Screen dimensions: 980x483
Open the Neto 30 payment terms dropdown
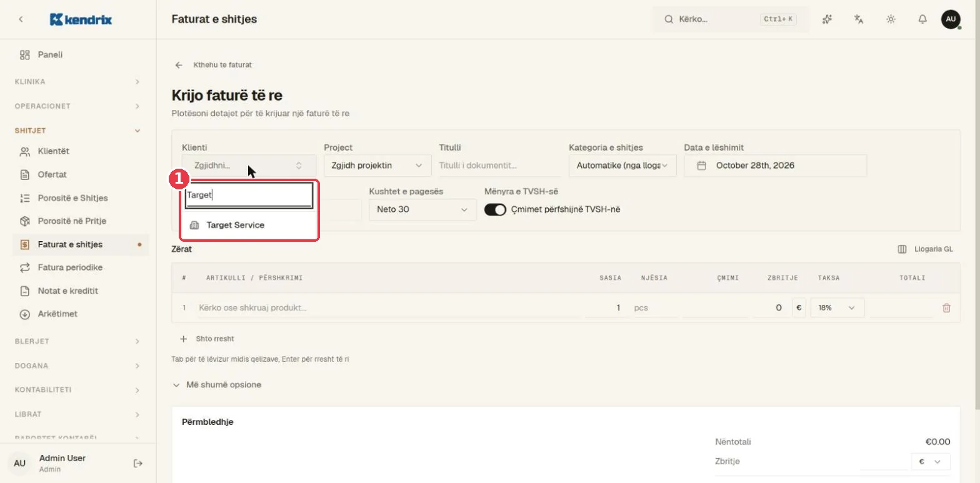[423, 209]
